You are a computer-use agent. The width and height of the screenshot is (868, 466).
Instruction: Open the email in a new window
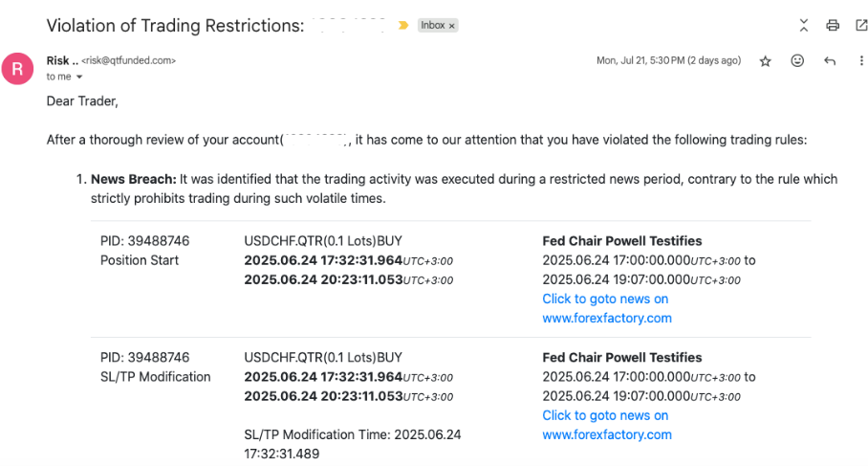pos(858,26)
